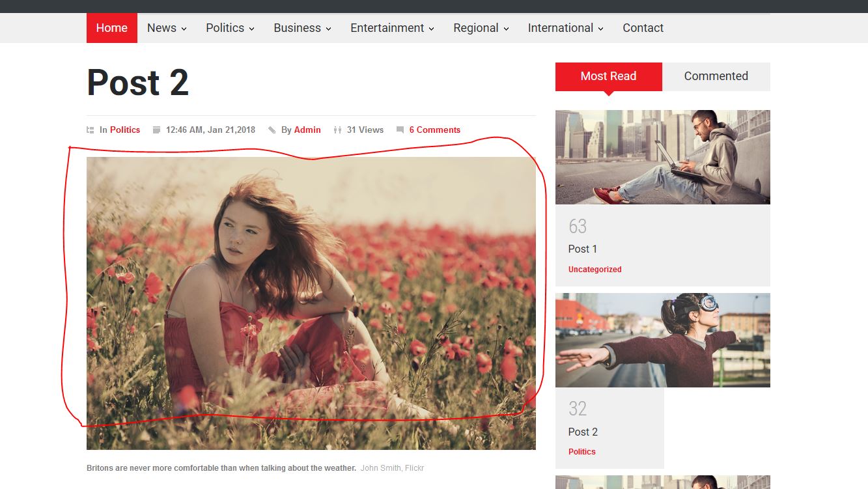Expand the Regional menu chevron
The width and height of the screenshot is (868, 489).
point(506,29)
